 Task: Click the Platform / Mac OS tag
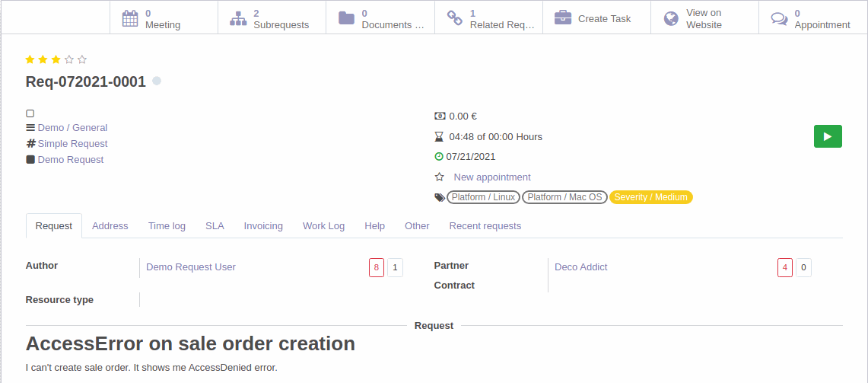pos(564,197)
